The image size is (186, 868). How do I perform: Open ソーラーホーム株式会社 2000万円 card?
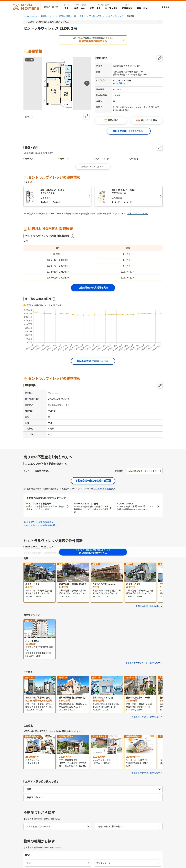click(x=140, y=752)
